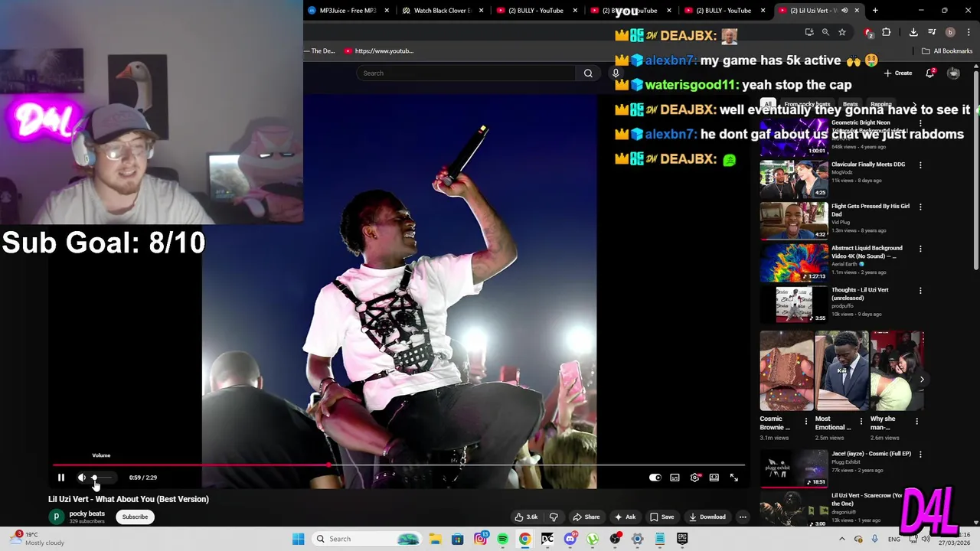Switch to theater mode view

tap(714, 478)
